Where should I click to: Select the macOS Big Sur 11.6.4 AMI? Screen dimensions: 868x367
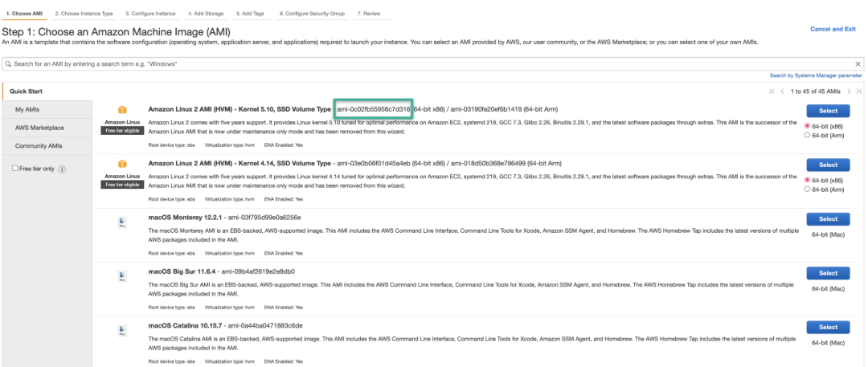coord(828,273)
